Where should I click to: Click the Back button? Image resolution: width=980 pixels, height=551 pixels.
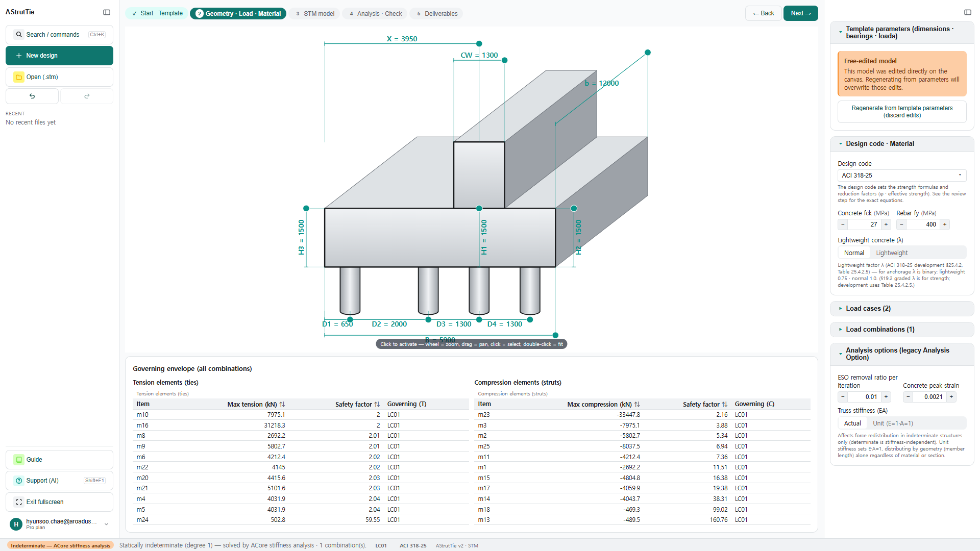pyautogui.click(x=763, y=13)
